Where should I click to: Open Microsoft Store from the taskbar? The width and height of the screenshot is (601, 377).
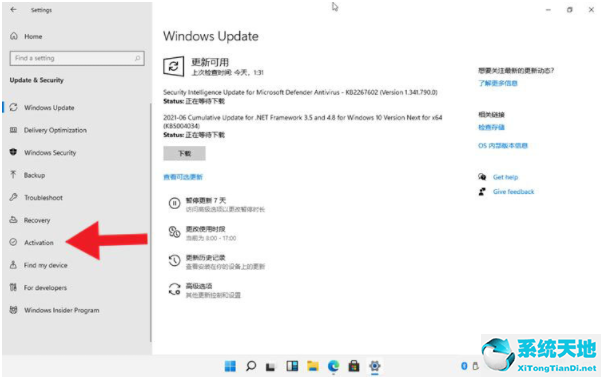[x=354, y=366]
